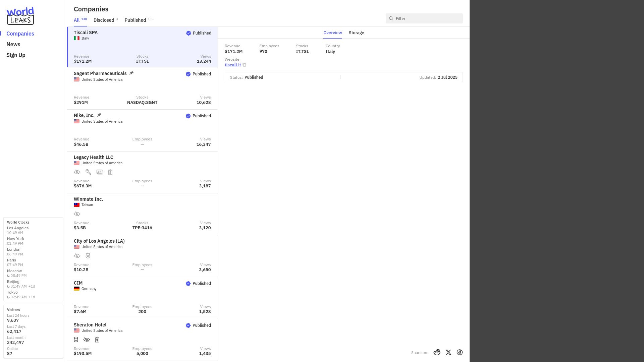This screenshot has width=644, height=362.
Task: Select the Legacy Health LLC entry
Action: tap(143, 172)
